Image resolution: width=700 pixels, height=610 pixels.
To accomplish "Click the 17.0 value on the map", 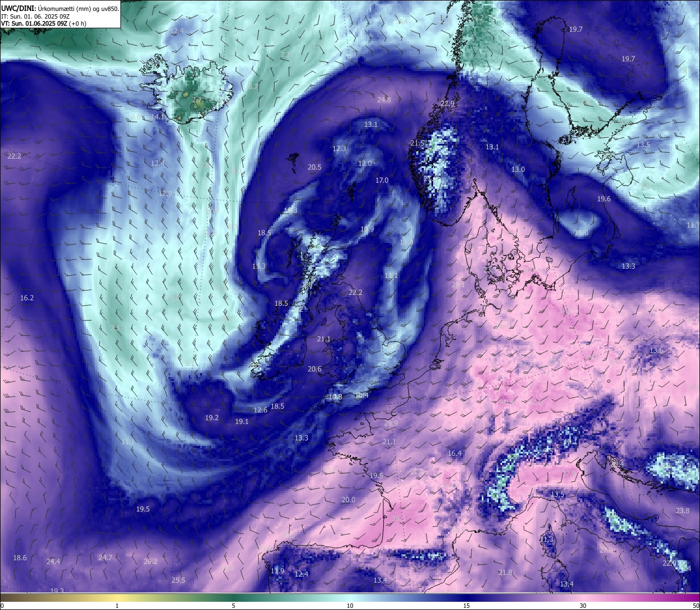I will click(382, 181).
